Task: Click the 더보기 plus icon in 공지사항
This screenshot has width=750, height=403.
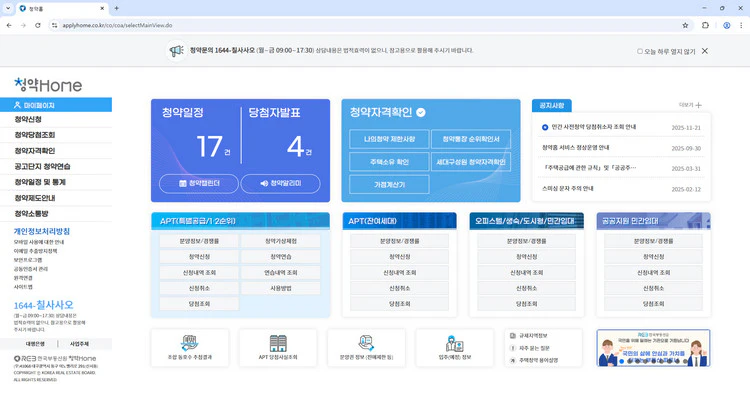Action: pyautogui.click(x=698, y=105)
